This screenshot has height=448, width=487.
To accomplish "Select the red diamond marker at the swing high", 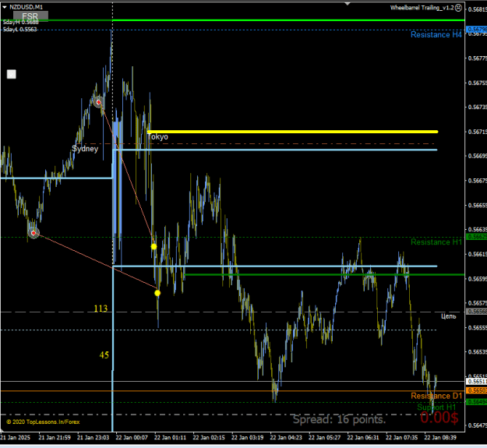I will click(98, 102).
